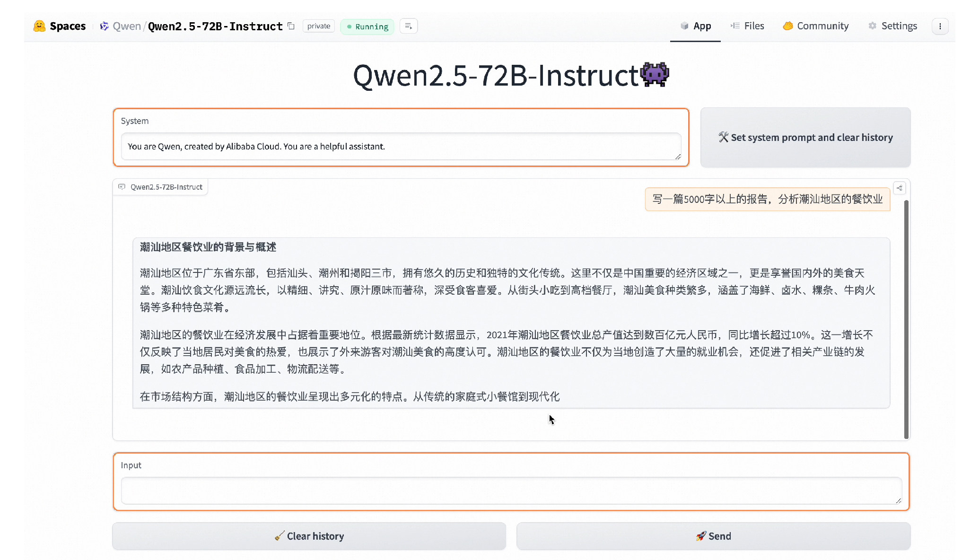Copy the space name using the copy icon
The width and height of the screenshot is (979, 560).
tap(291, 26)
